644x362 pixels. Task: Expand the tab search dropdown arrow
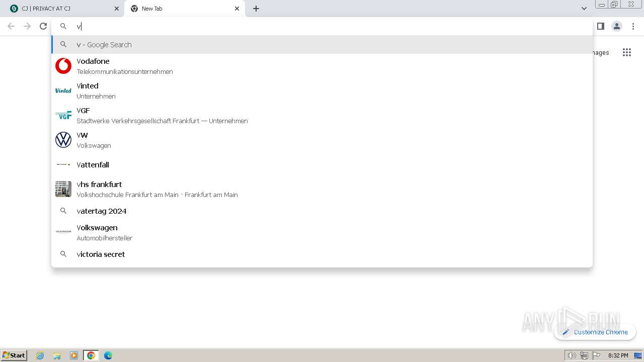click(x=584, y=9)
